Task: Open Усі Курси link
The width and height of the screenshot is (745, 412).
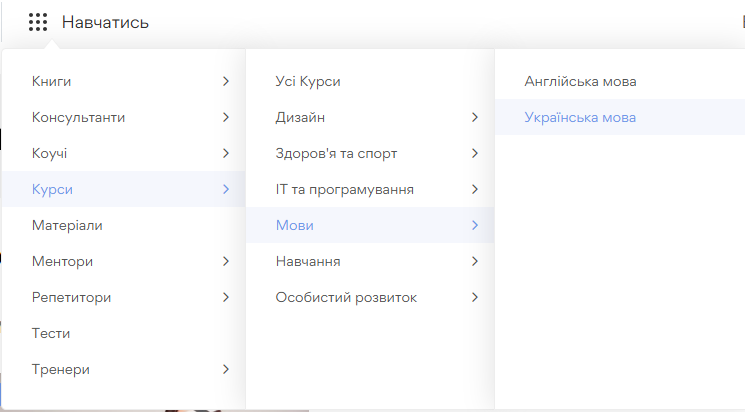Action: (x=315, y=81)
